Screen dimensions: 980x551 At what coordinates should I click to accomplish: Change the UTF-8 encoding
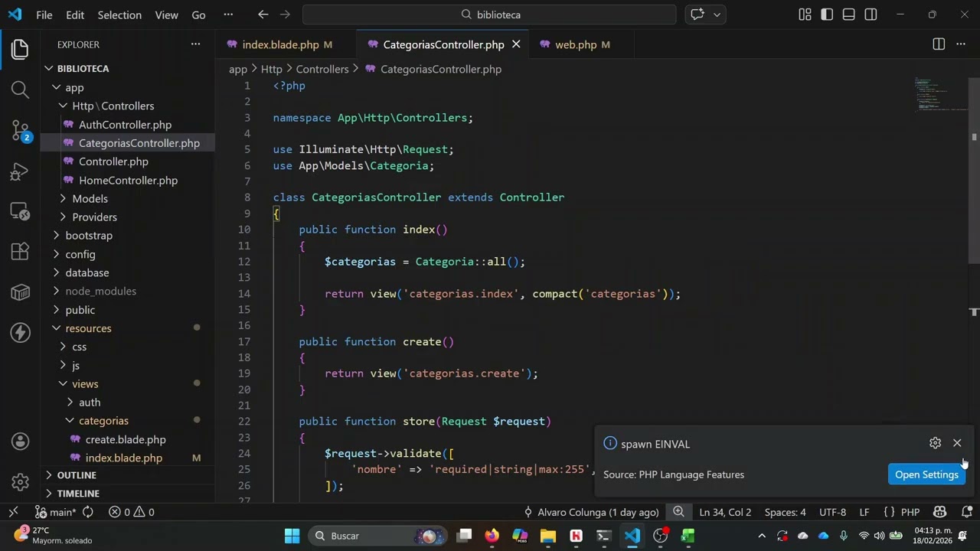pyautogui.click(x=832, y=512)
